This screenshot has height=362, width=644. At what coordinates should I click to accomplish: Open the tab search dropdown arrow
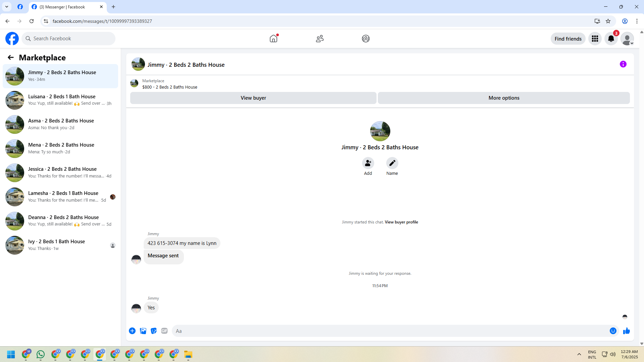point(7,7)
